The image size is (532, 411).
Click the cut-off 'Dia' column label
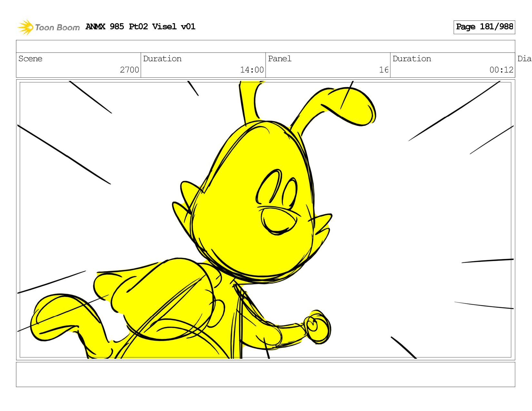[x=524, y=59]
